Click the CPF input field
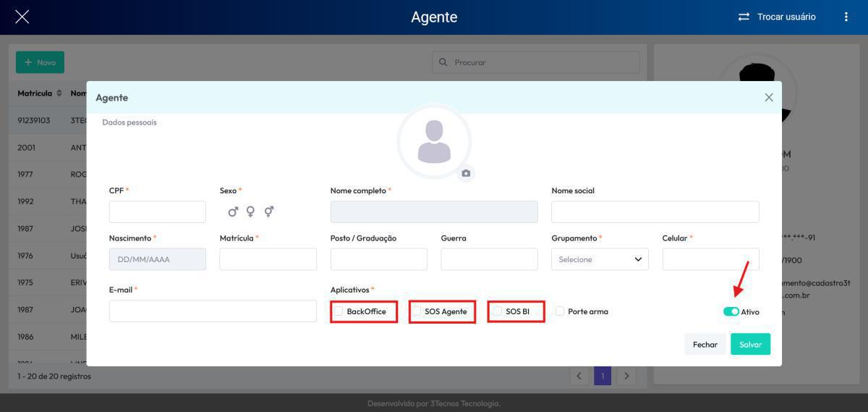Screen dimensions: 868x412 point(158,212)
